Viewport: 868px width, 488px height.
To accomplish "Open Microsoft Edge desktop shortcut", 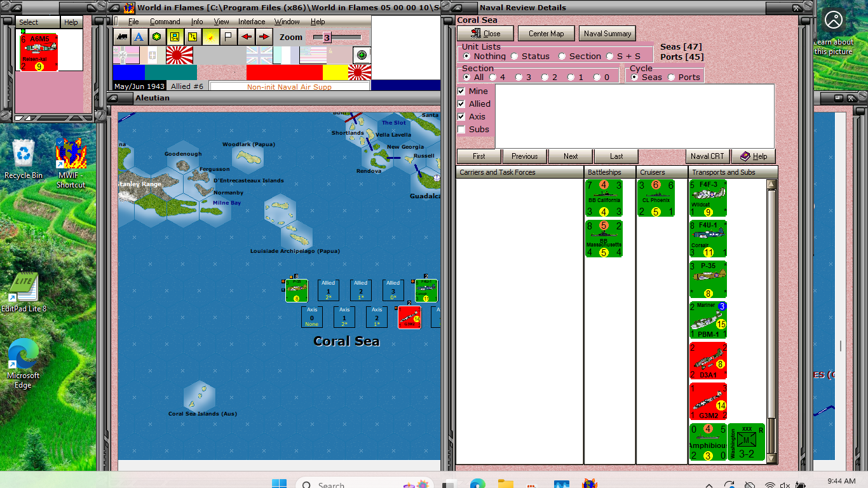I will (x=23, y=363).
